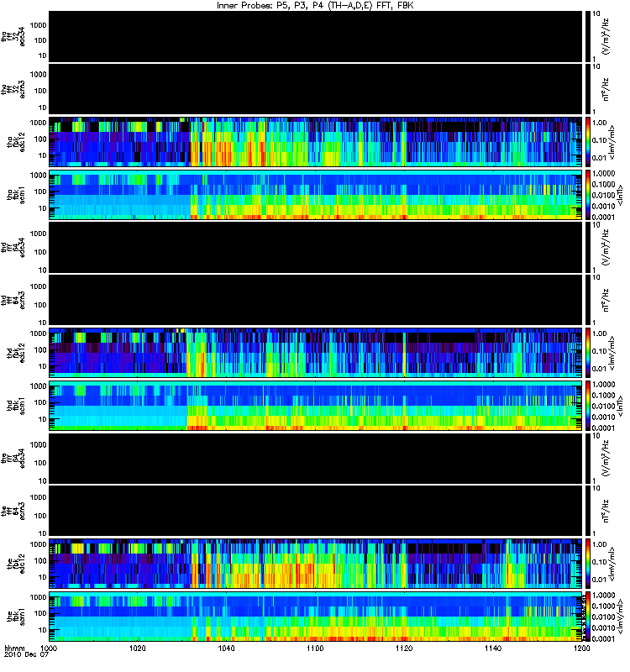Open the the fbk edc12 spectrogram panel
Screen dimensions: 630x672
tap(316, 564)
